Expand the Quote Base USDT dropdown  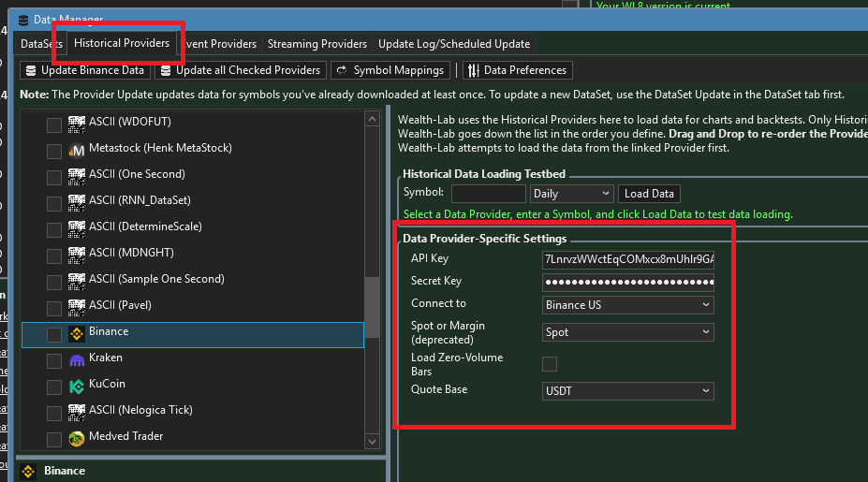pyautogui.click(x=628, y=390)
